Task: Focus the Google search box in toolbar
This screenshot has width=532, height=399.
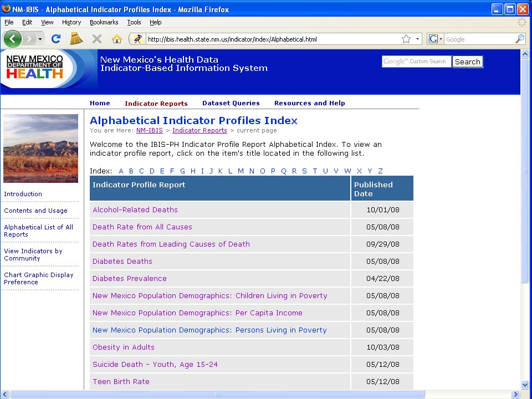Action: (479, 39)
